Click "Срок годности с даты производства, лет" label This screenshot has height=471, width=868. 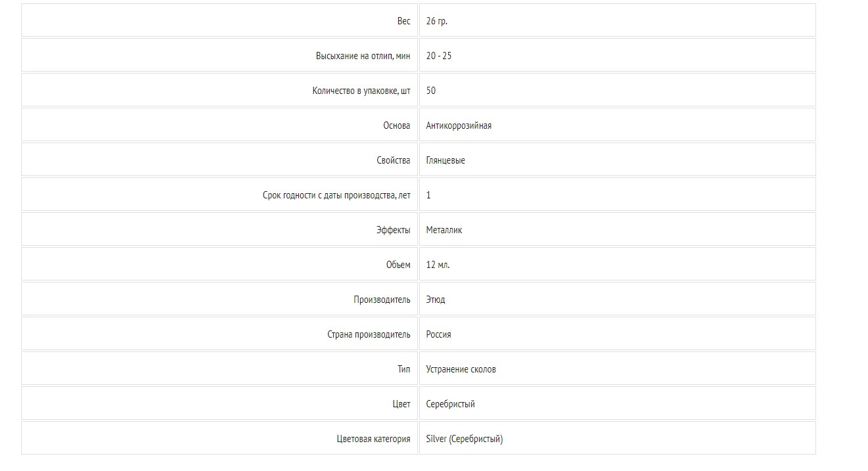(336, 195)
